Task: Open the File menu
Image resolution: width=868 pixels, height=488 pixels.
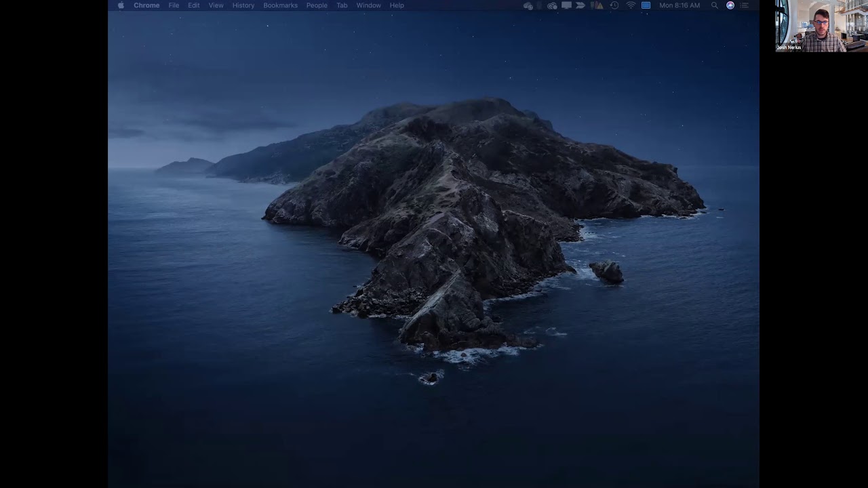Action: pos(174,5)
